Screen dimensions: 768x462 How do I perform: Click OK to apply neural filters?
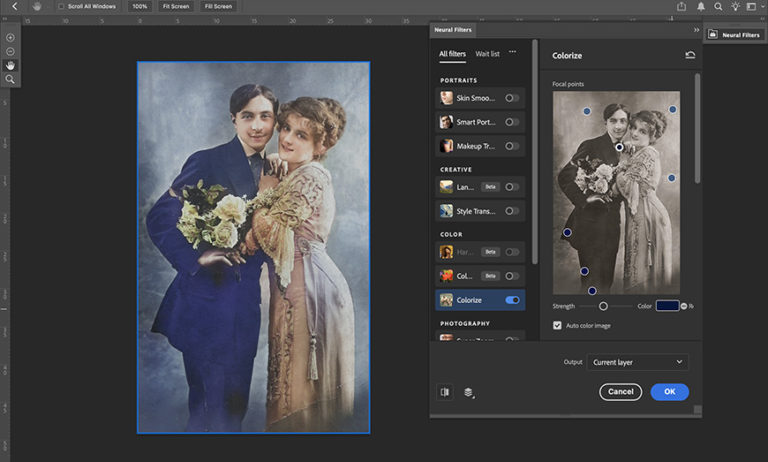[670, 392]
